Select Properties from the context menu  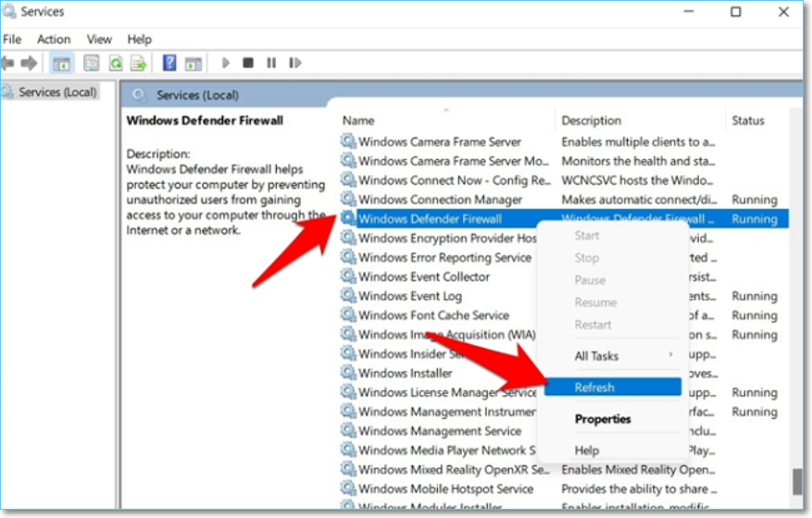(603, 419)
